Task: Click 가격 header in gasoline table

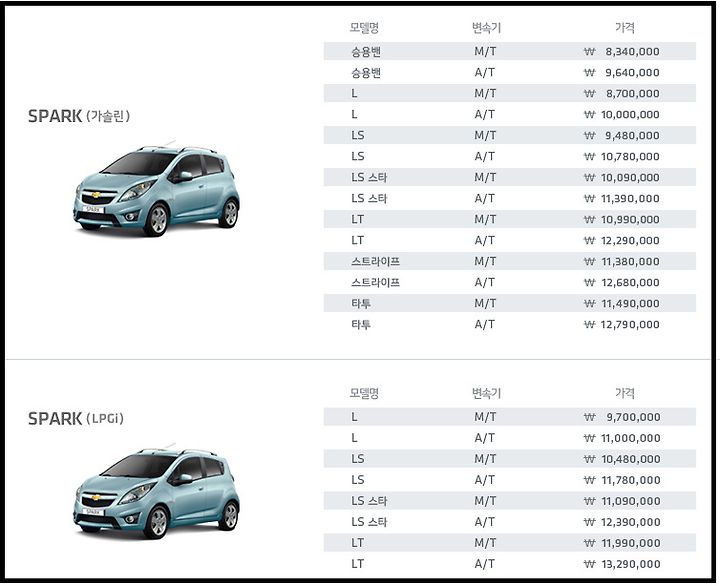Action: (624, 28)
